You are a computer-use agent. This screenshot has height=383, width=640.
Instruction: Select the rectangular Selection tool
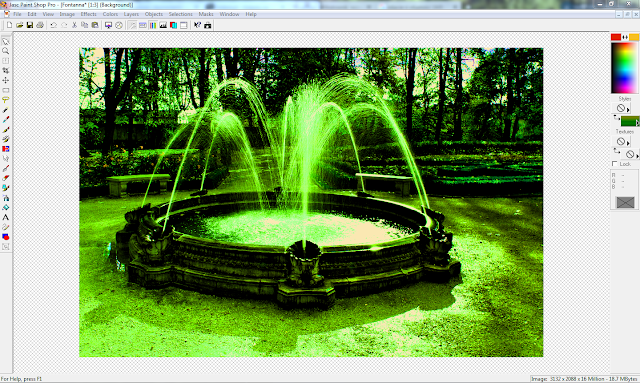pyautogui.click(x=6, y=90)
